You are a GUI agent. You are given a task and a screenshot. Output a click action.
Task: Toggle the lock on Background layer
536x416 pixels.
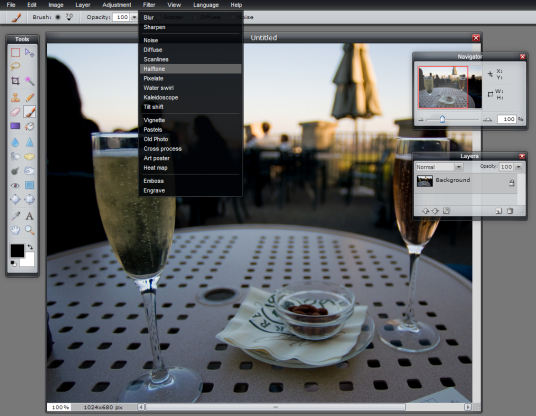point(512,183)
